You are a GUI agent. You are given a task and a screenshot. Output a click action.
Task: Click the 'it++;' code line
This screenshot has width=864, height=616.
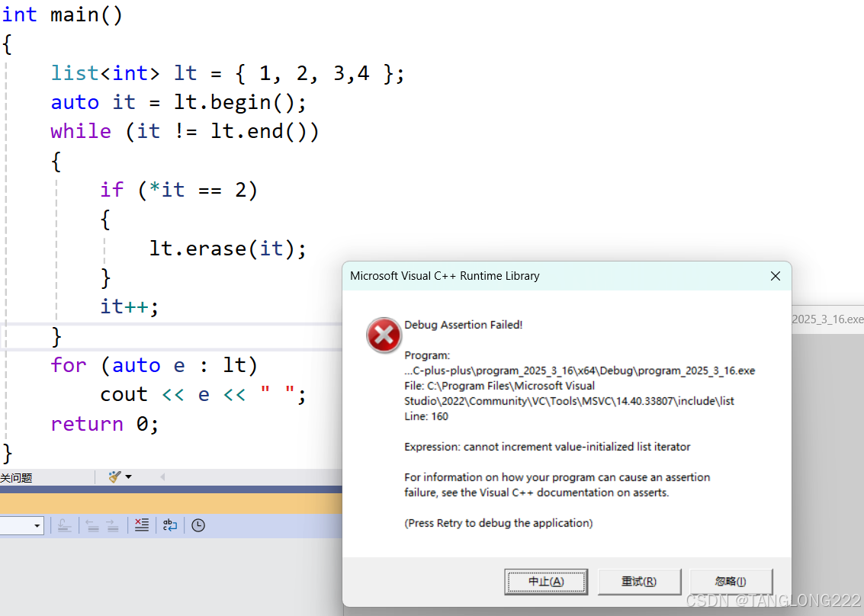point(130,306)
